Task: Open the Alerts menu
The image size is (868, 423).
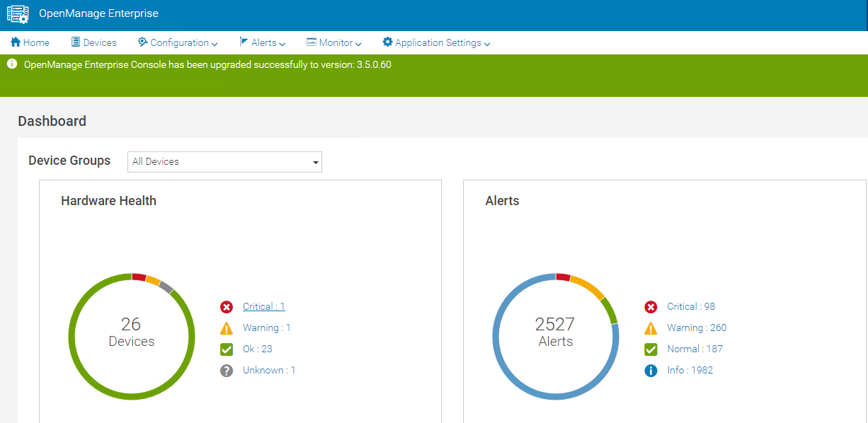Action: [262, 42]
